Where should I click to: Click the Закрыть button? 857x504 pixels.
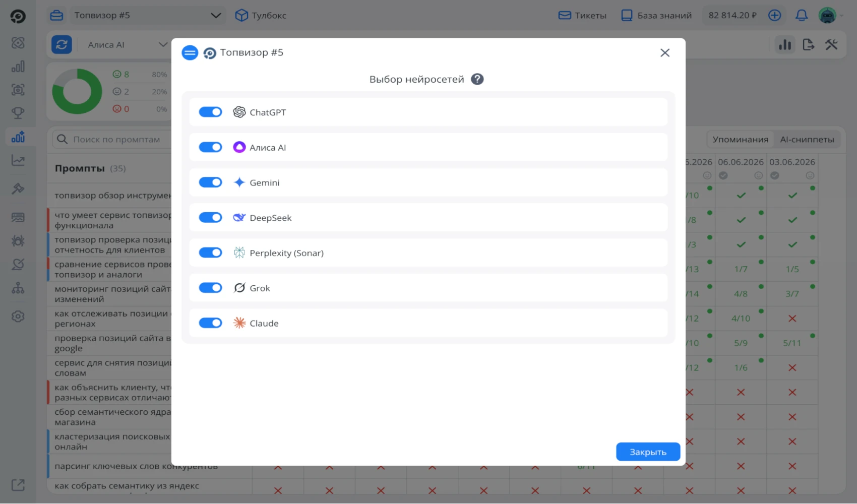point(648,452)
